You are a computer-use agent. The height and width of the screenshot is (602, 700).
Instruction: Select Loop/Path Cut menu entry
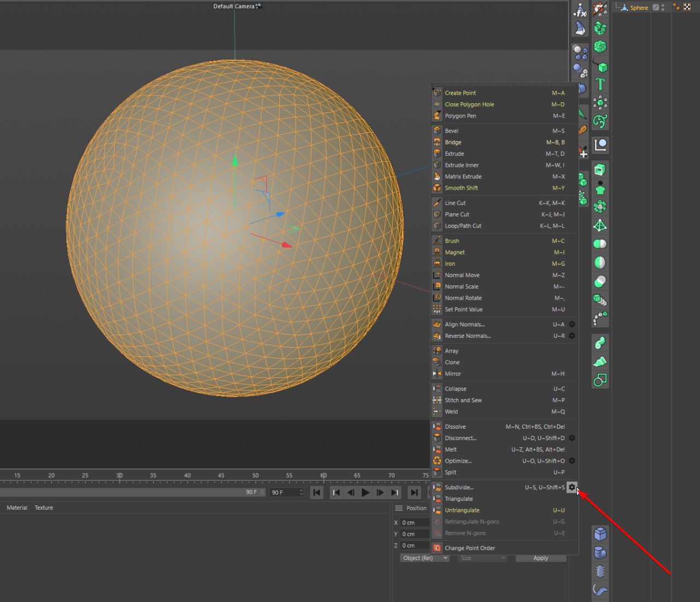tap(463, 226)
